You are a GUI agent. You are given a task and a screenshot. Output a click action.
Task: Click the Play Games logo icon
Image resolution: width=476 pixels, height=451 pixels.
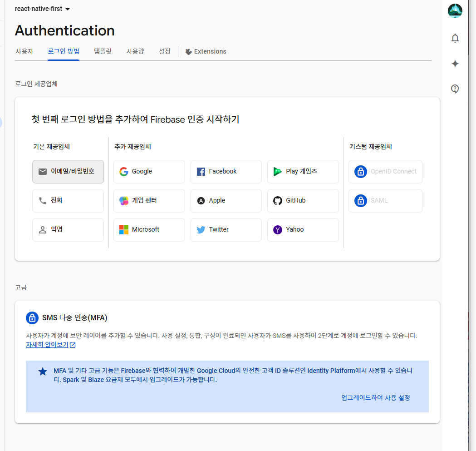(x=277, y=172)
